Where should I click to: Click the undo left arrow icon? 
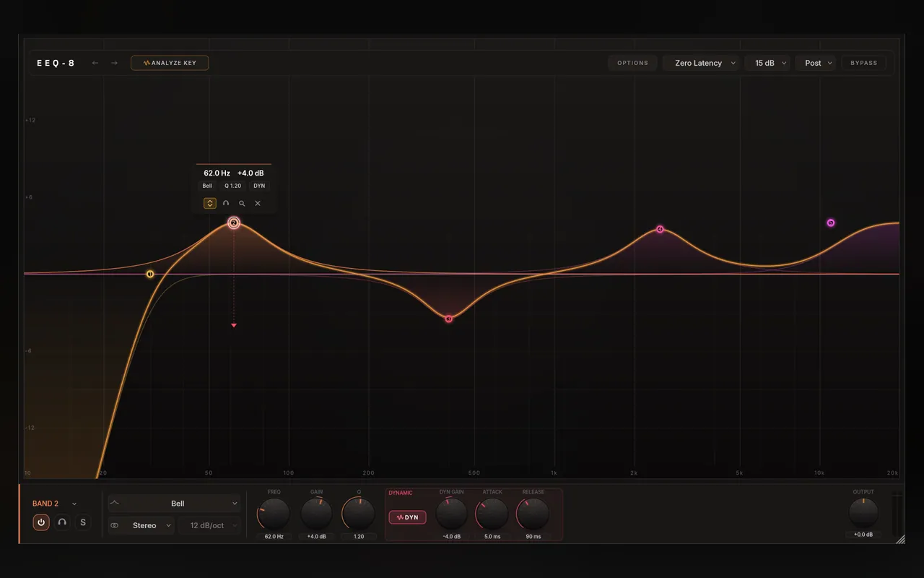pos(95,63)
